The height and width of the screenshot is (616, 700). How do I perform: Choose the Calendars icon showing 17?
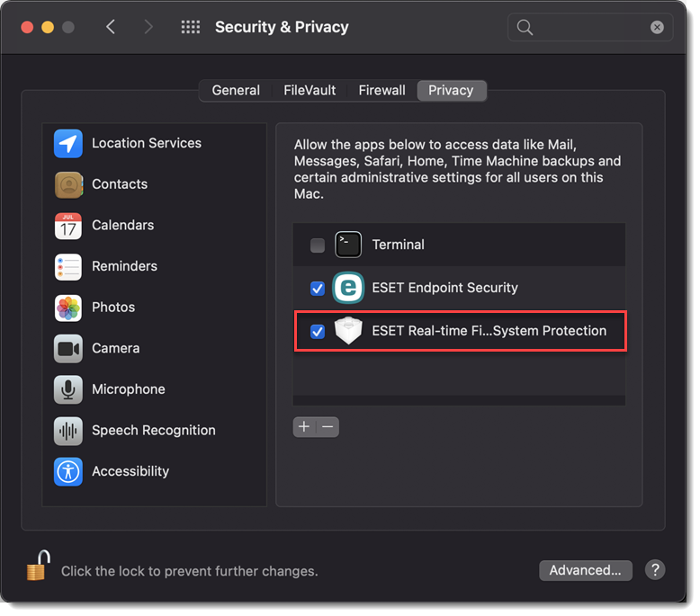(68, 226)
